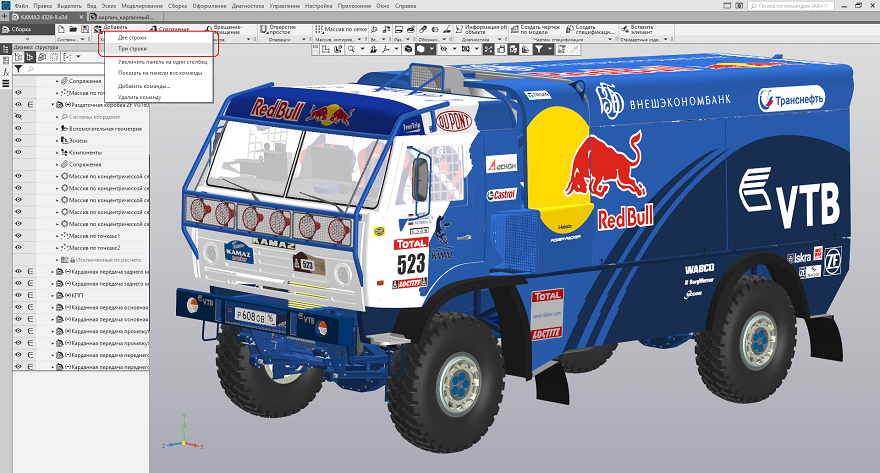Viewport: 880px width, 473px height.
Task: Open the Справка menu
Action: click(x=406, y=6)
